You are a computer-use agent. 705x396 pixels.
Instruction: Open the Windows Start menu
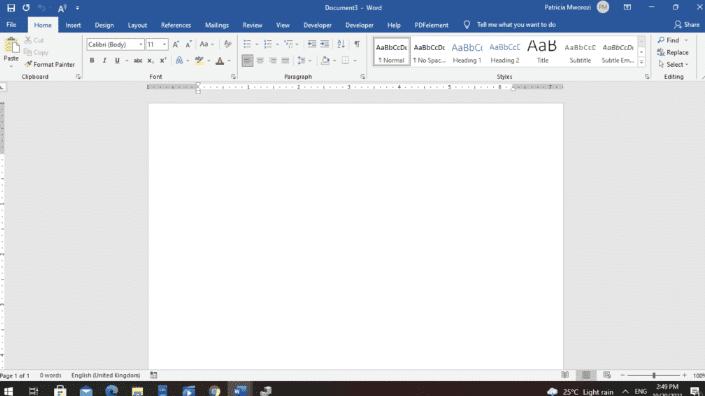(9, 391)
